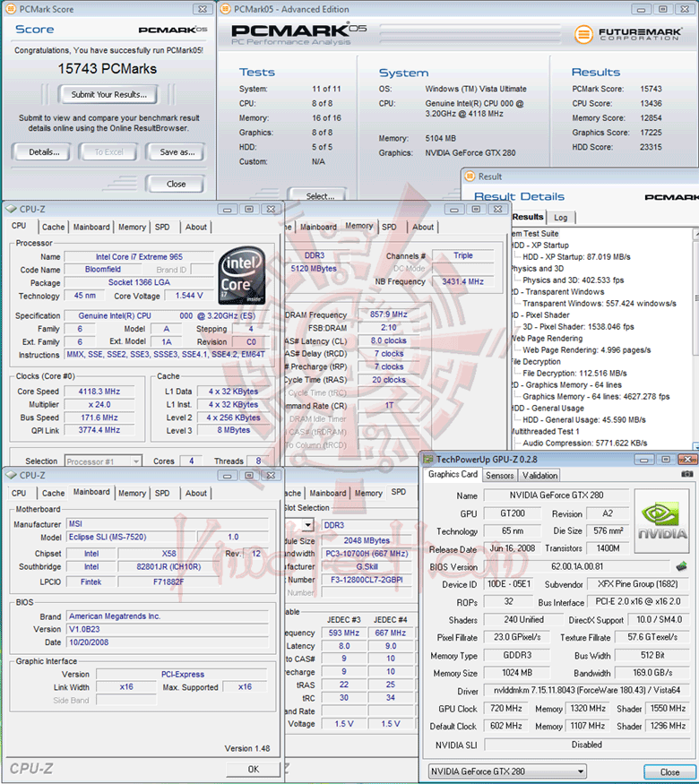The image size is (699, 784).
Task: Save the BIOS using the green chip icon
Action: point(681,566)
